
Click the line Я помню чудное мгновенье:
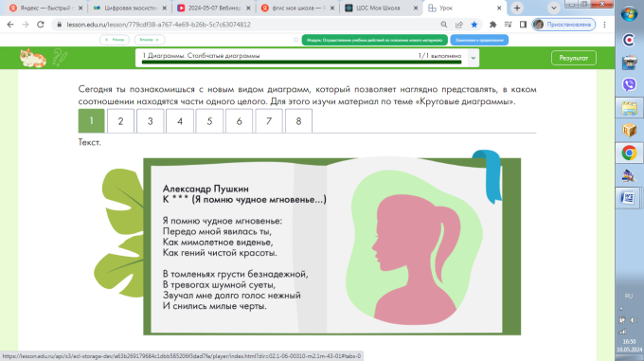coord(223,221)
